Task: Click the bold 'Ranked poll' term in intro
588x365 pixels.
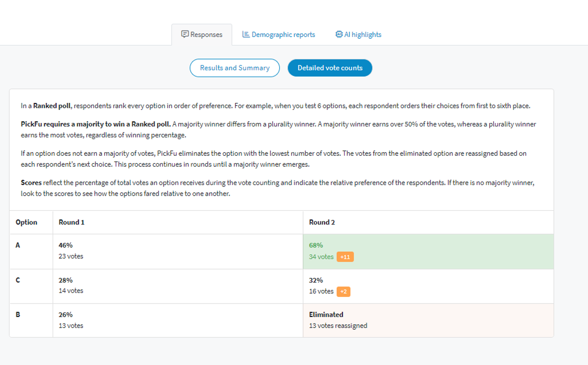Action: click(52, 106)
